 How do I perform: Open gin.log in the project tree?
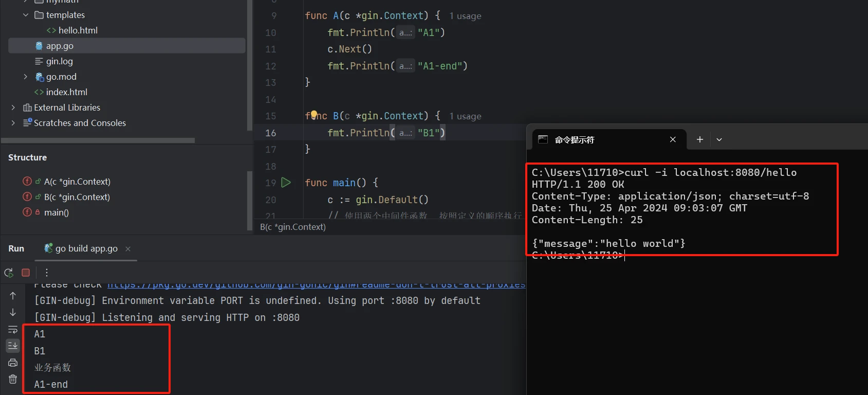coord(59,61)
